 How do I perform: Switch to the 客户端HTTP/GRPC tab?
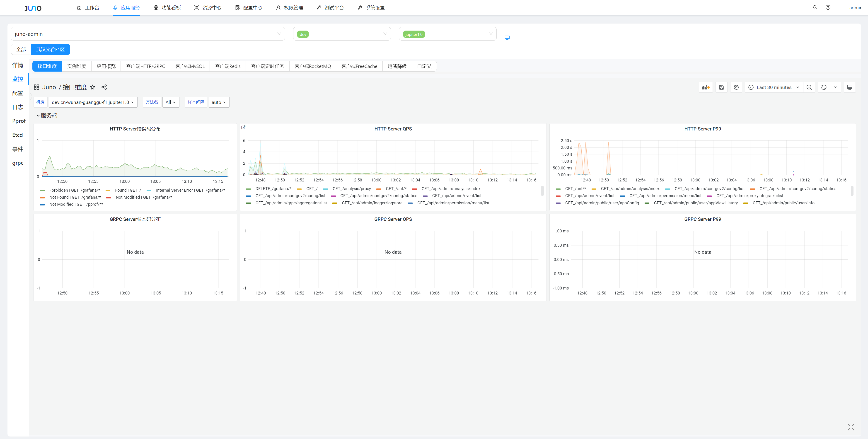pos(145,66)
